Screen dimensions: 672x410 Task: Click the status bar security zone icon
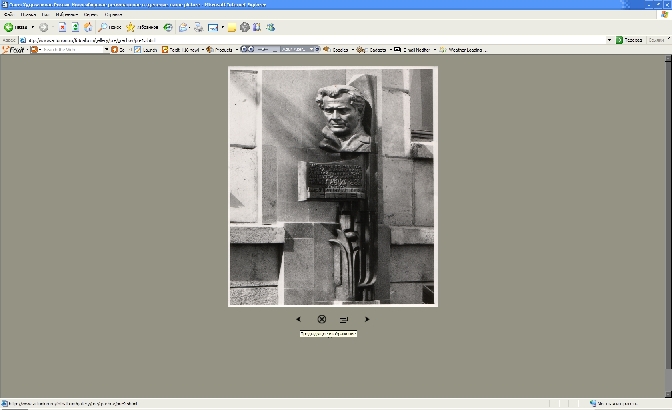point(593,404)
